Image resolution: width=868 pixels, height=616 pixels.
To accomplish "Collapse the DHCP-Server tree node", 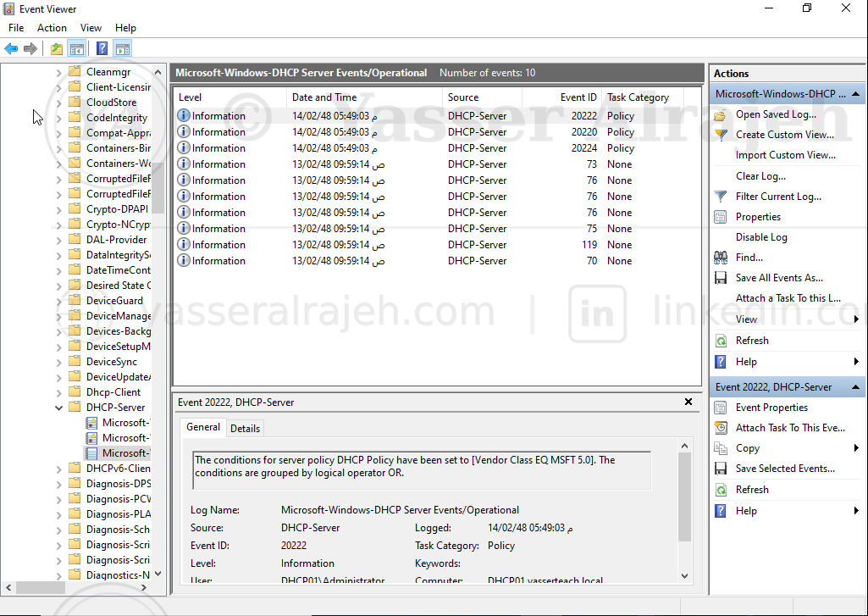I will click(58, 408).
